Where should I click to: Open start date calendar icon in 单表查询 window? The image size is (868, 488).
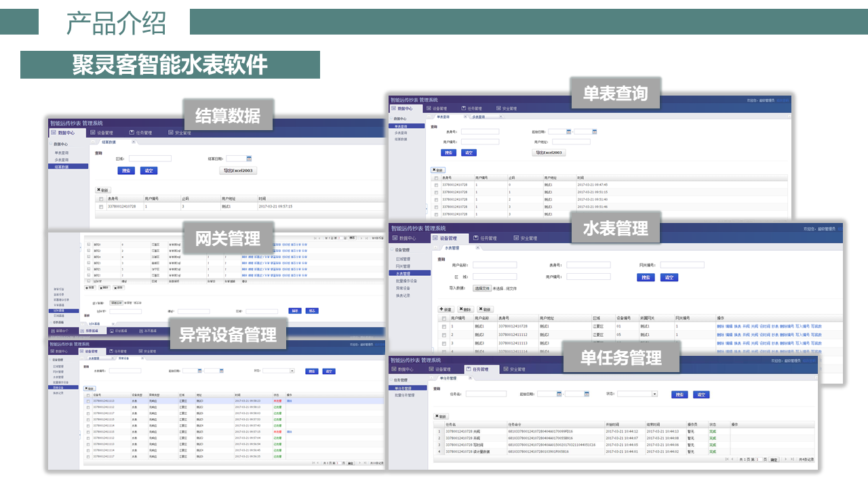coord(569,131)
